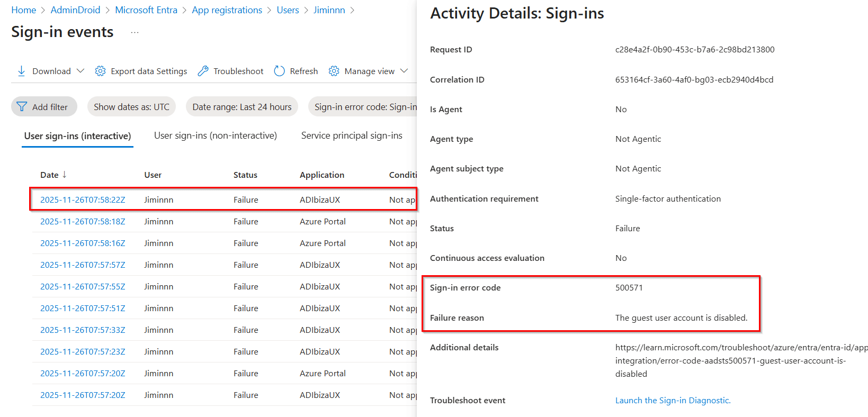
Task: Expand the Manage view dropdown chevron
Action: [404, 70]
